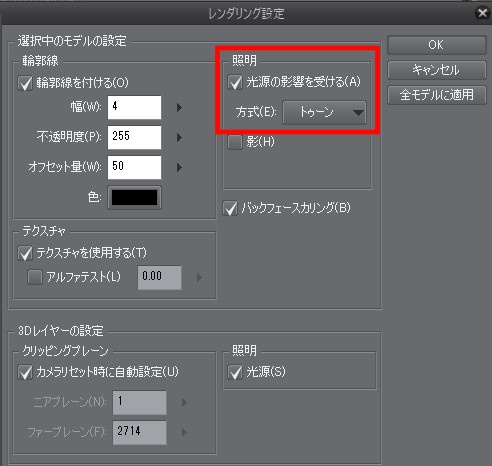This screenshot has height=466, width=492.
Task: Toggle 光源(S) checkbox
Action: click(235, 372)
